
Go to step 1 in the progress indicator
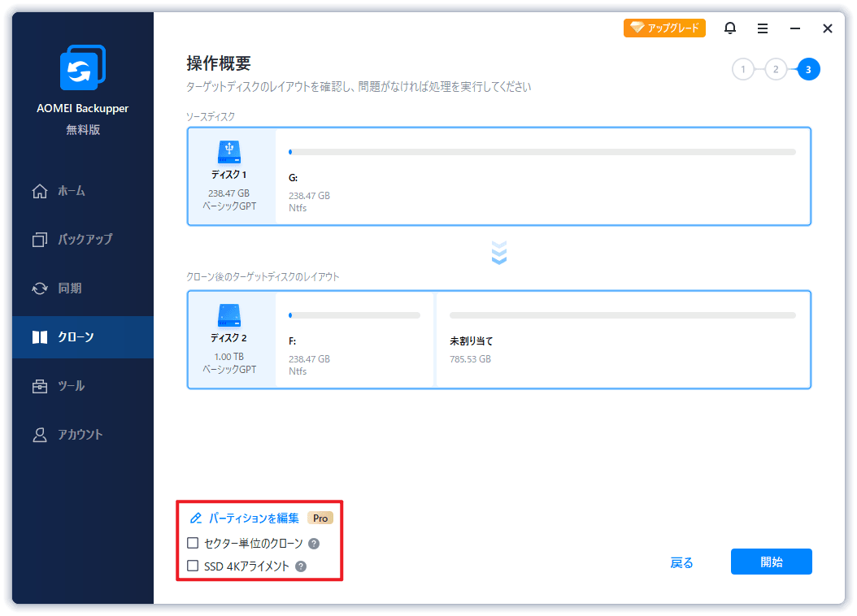click(x=742, y=69)
